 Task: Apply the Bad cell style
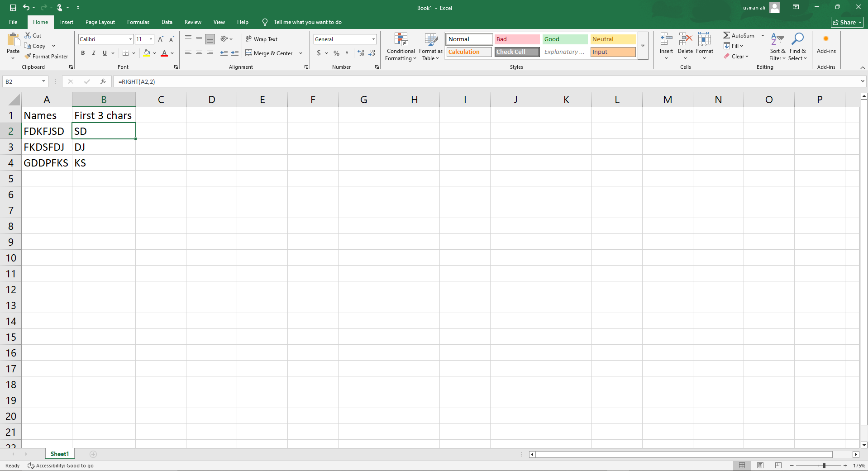pos(517,39)
